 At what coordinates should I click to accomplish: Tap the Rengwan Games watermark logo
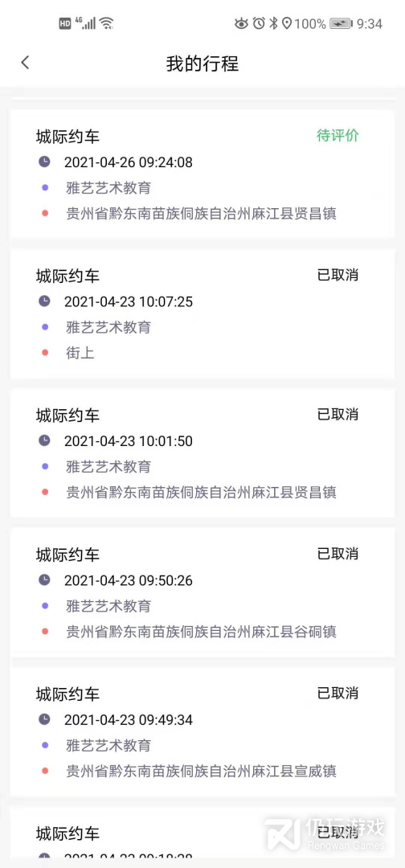point(325,835)
